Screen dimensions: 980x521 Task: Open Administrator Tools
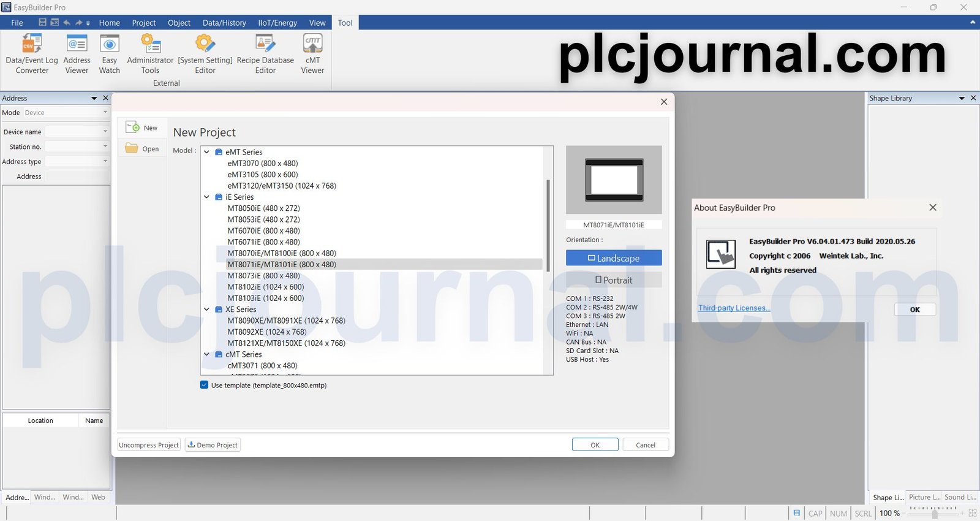pos(150,54)
